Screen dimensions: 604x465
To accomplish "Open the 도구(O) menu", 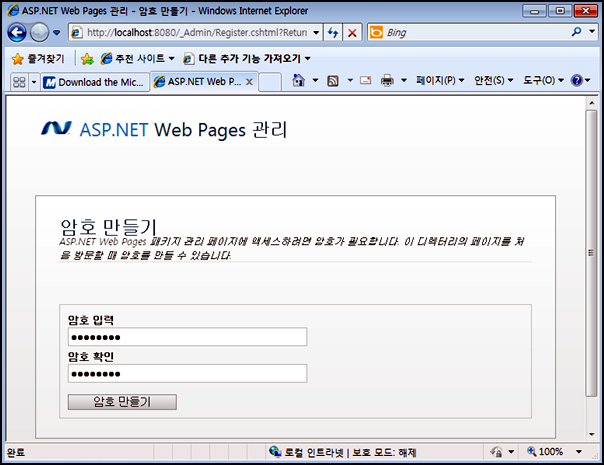I will pos(543,81).
